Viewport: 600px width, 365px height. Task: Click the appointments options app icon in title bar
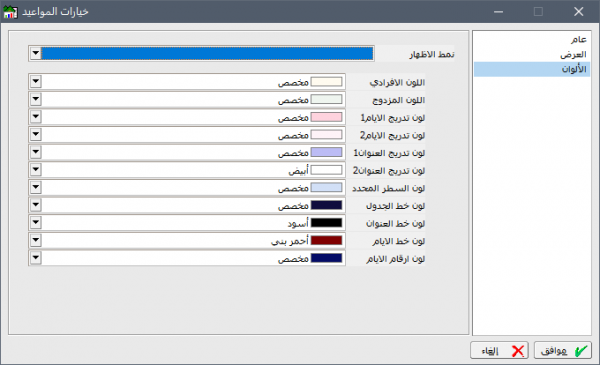pyautogui.click(x=10, y=12)
